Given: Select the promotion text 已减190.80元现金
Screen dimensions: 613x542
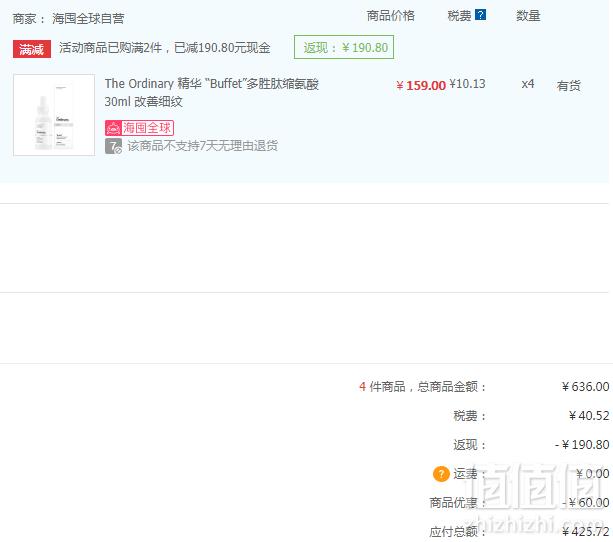Looking at the screenshot, I should (x=222, y=48).
